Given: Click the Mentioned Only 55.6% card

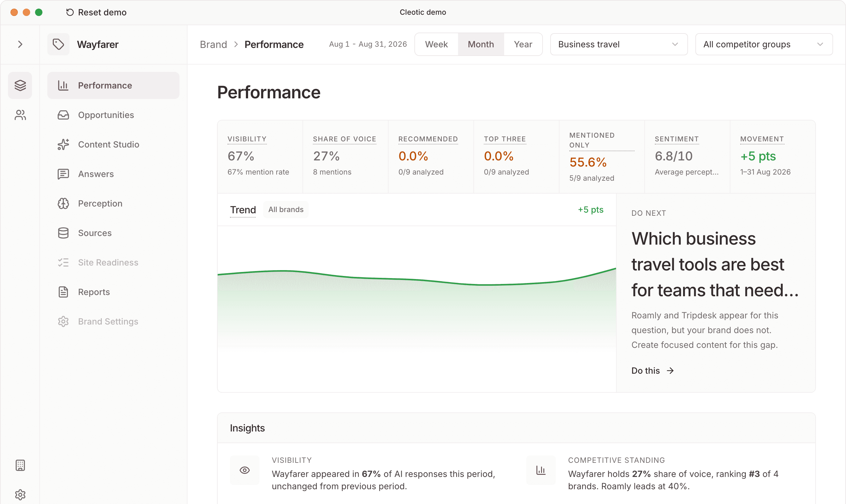Looking at the screenshot, I should coord(602,156).
